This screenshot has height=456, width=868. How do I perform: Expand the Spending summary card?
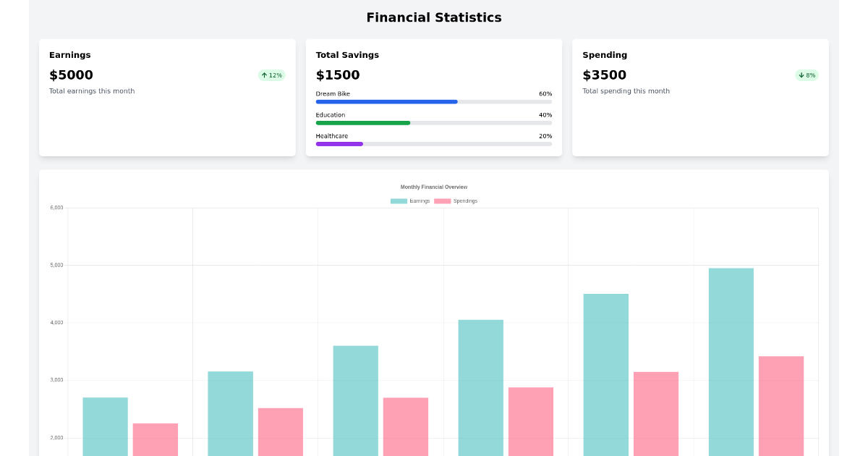click(x=700, y=97)
